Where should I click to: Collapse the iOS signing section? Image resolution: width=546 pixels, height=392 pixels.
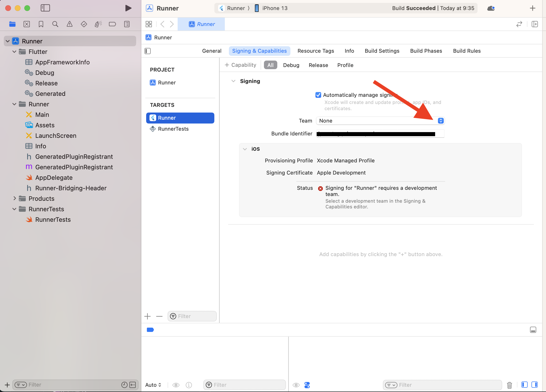(x=245, y=149)
